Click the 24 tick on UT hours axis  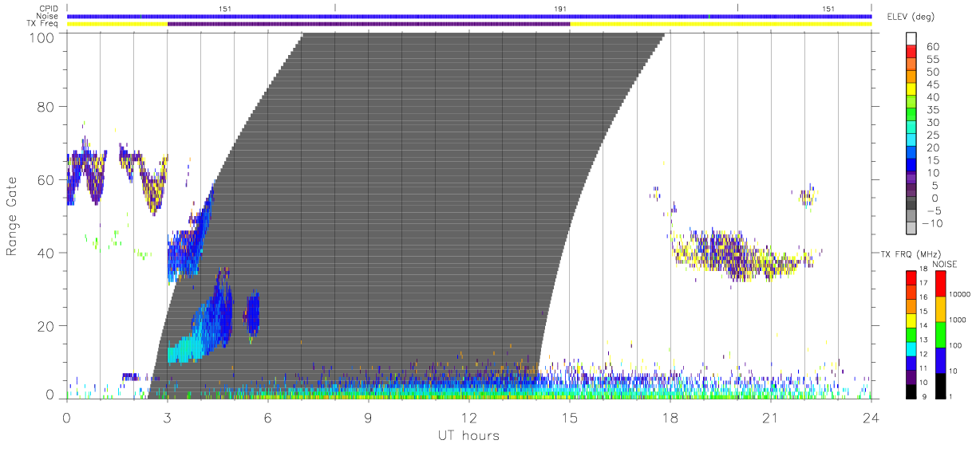[x=871, y=417]
